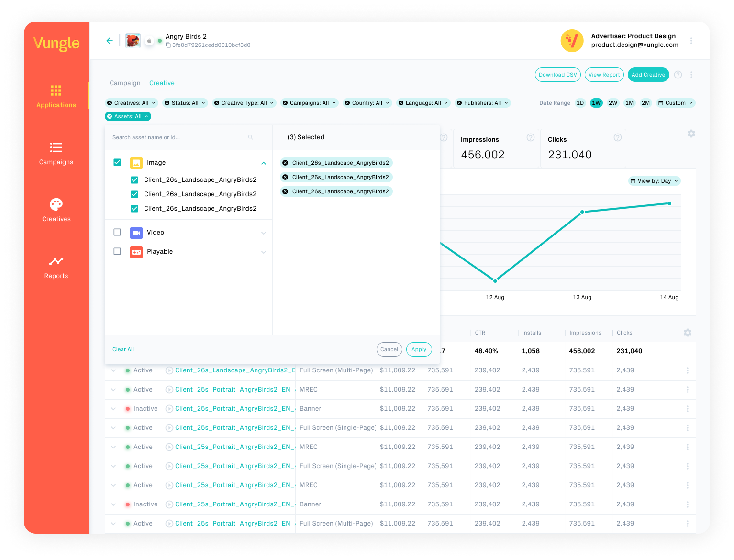The height and width of the screenshot is (560, 734).
Task: Select the 1D date range
Action: [x=580, y=103]
